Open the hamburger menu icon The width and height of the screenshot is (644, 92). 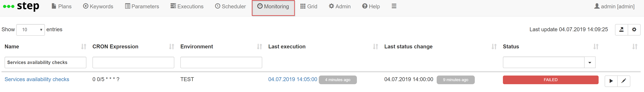coord(394,6)
